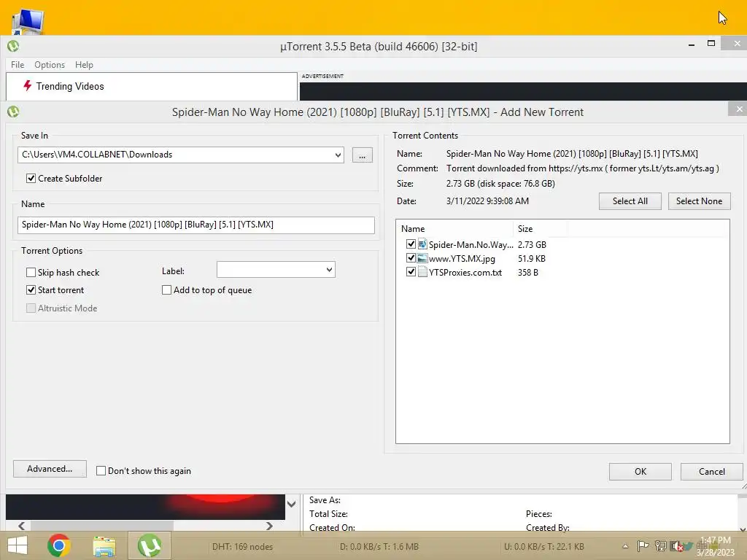The height and width of the screenshot is (560, 747).
Task: Click the text file icon of YTSProxies.com.txt
Action: click(x=422, y=273)
